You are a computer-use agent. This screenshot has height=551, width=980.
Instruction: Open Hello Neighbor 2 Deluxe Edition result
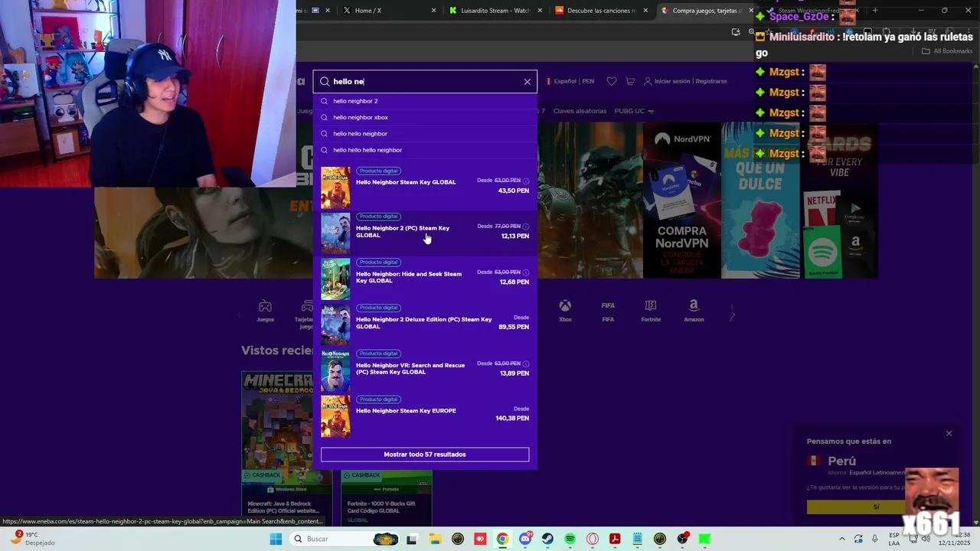point(425,324)
